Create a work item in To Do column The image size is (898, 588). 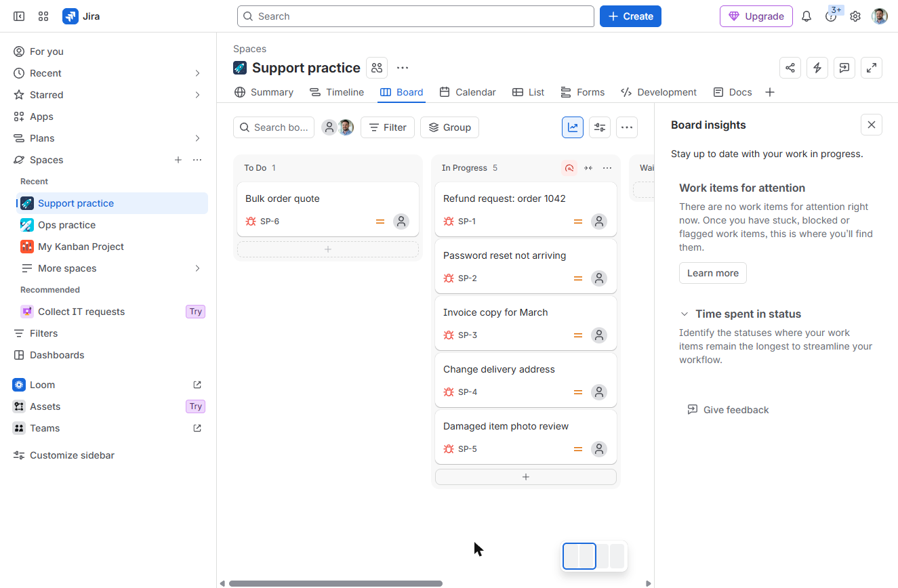pyautogui.click(x=328, y=249)
